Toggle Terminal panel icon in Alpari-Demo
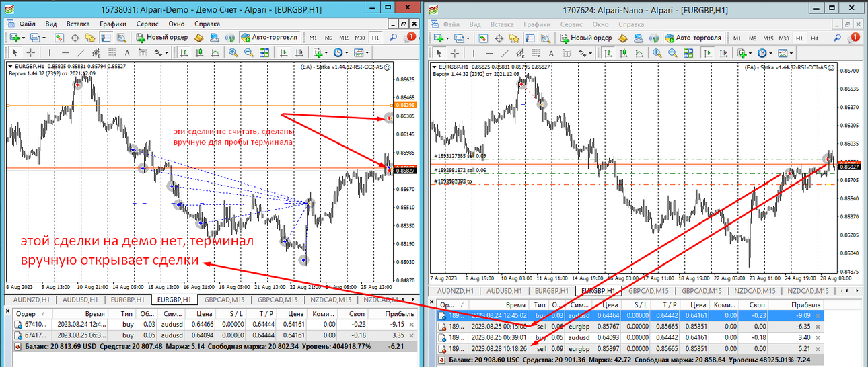The width and height of the screenshot is (868, 367). coord(106,38)
